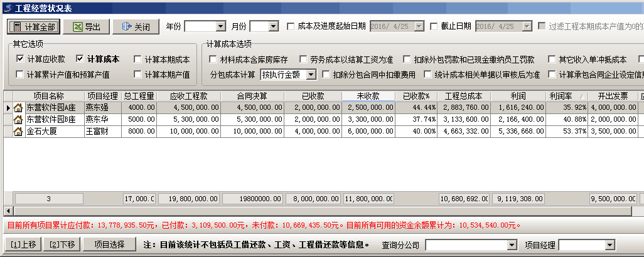This screenshot has width=644, height=257.
Task: Toggle the 计算成本 checkbox
Action: click(80, 59)
